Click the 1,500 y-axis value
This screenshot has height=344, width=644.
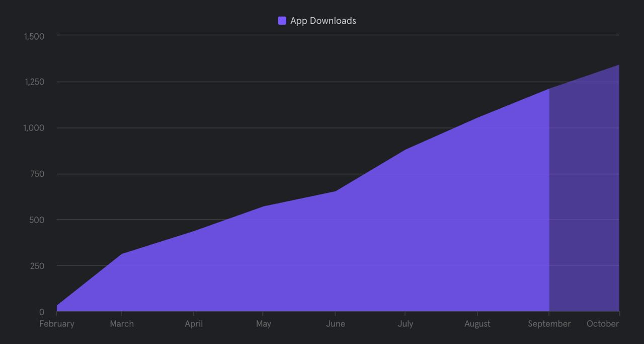[x=34, y=36]
